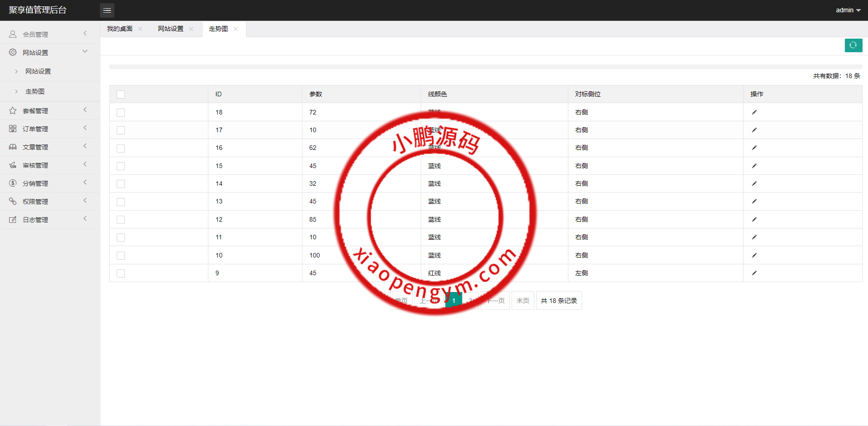The width and height of the screenshot is (868, 426).
Task: Switch to the 网站设置 tab
Action: (171, 29)
